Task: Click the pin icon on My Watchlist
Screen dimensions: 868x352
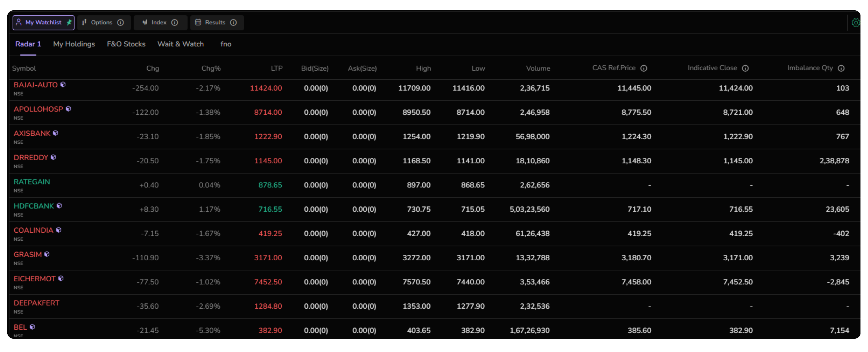Action: coord(69,22)
